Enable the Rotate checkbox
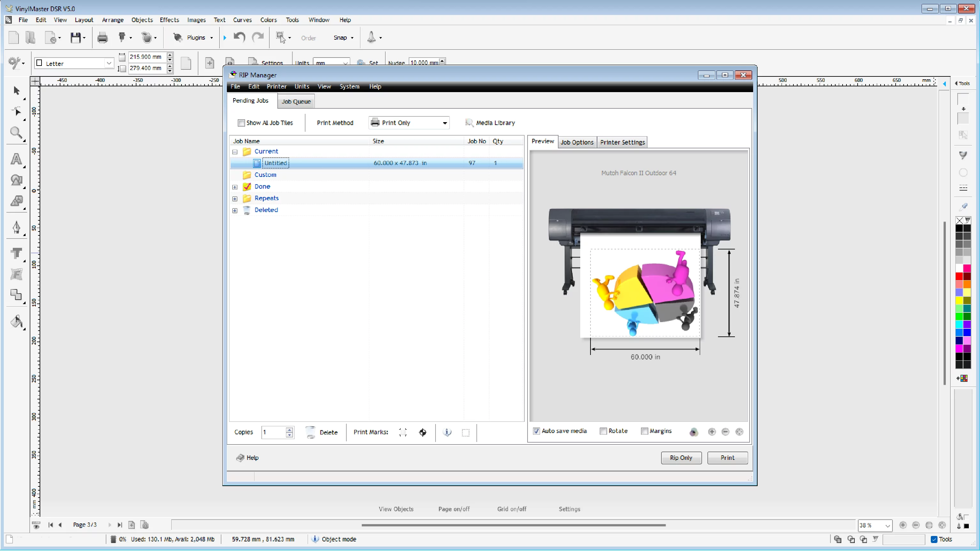Viewport: 980px width, 551px height. (603, 431)
